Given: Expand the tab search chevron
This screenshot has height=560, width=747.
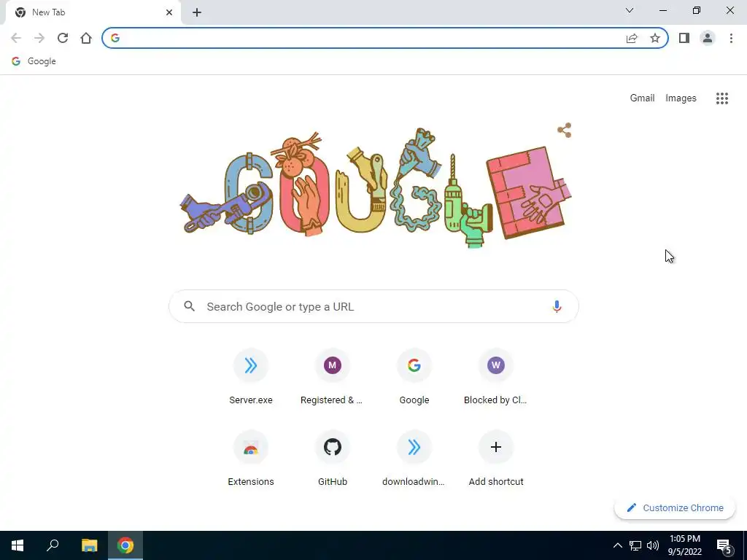Looking at the screenshot, I should point(630,10).
